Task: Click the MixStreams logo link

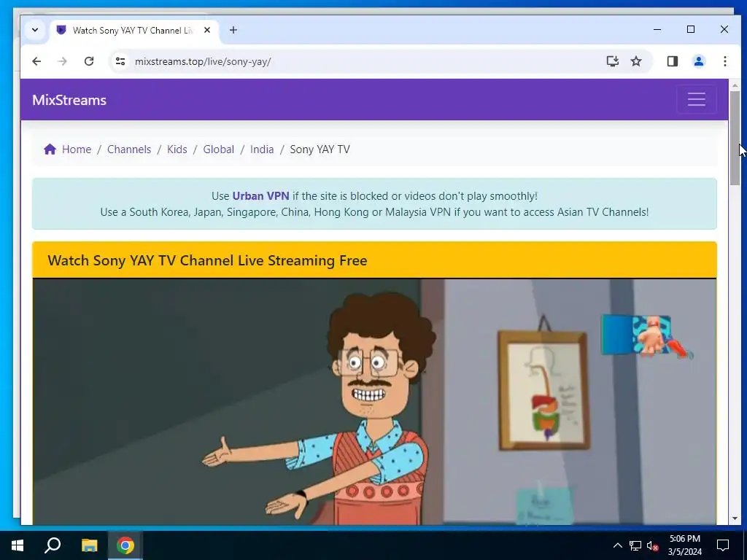Action: [69, 100]
